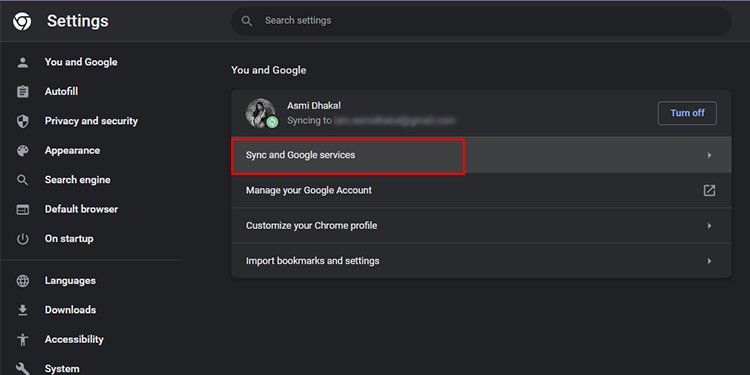The width and height of the screenshot is (750, 375).
Task: Open Appearance settings
Action: click(x=72, y=151)
